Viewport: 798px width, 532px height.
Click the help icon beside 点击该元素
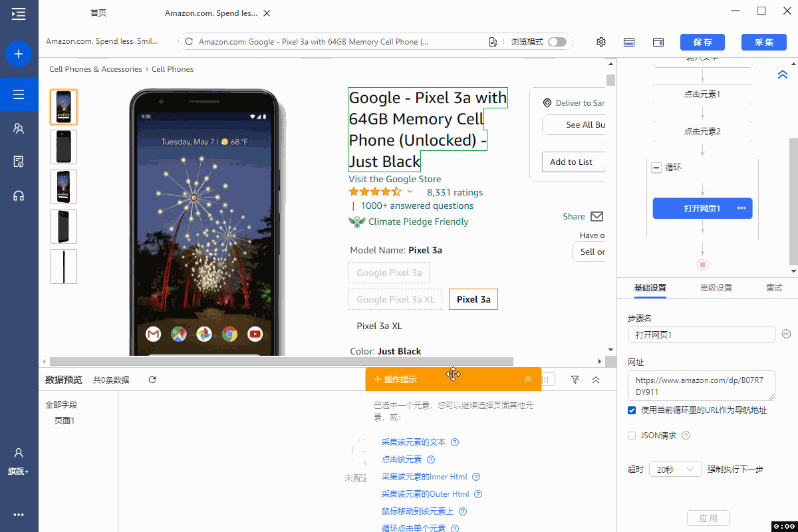[431, 460]
